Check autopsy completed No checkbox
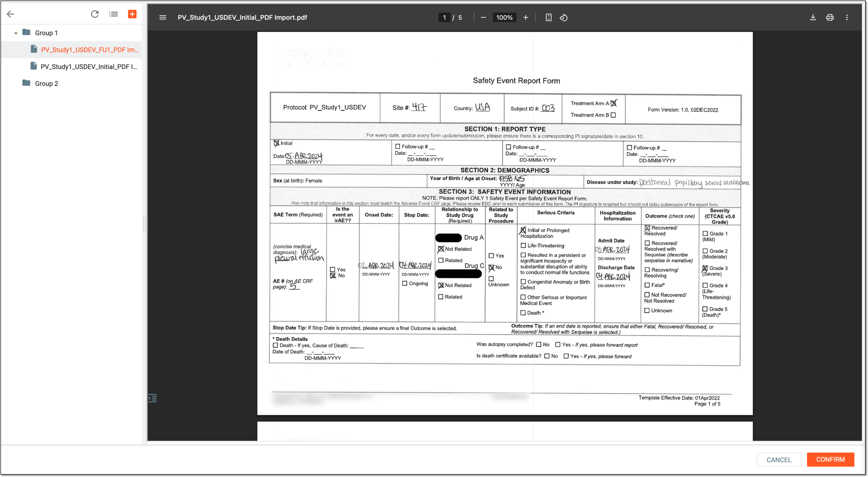The height and width of the screenshot is (477, 868). click(x=539, y=345)
